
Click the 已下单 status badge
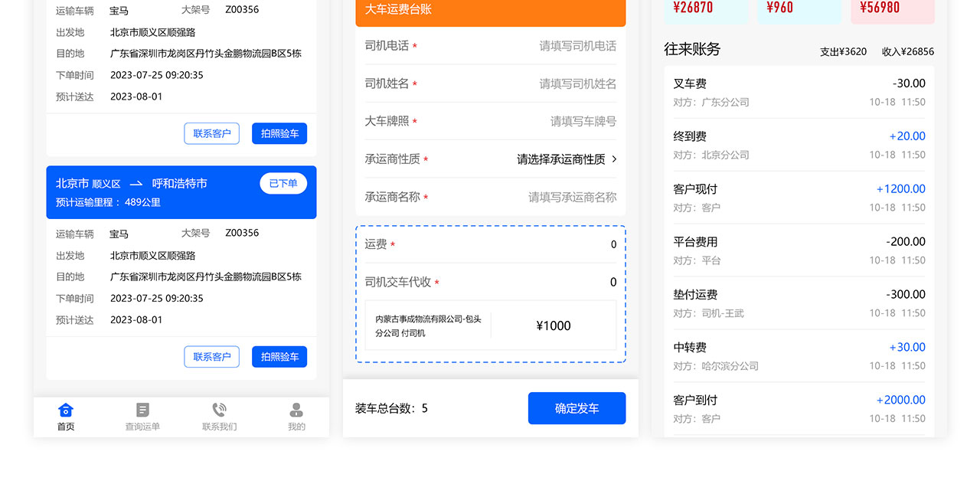[283, 184]
